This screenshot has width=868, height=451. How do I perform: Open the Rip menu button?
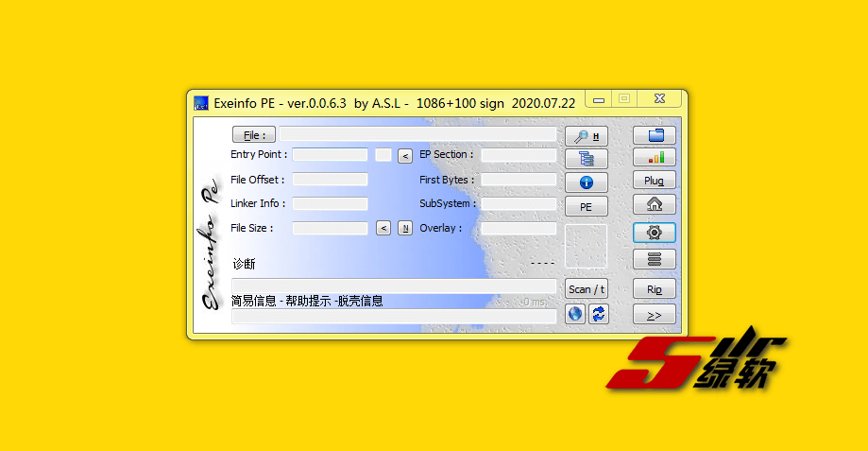click(654, 289)
